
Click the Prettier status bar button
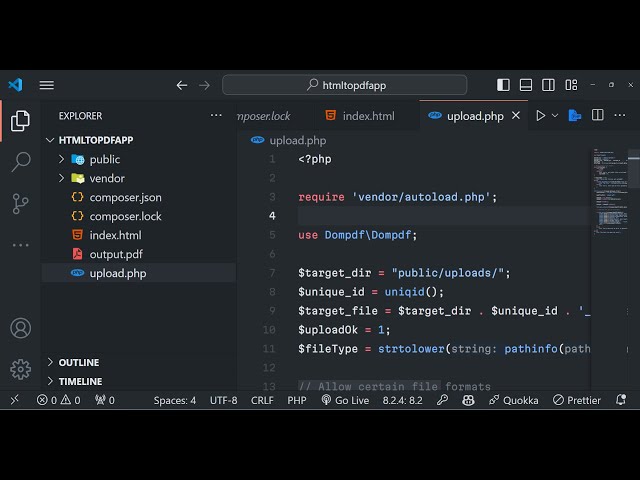tap(578, 400)
